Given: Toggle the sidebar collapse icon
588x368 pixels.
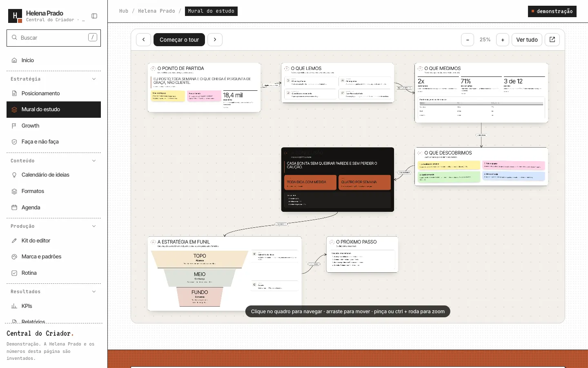Looking at the screenshot, I should tap(94, 16).
